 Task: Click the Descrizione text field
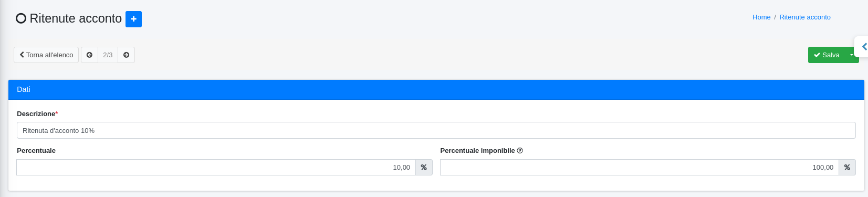436,130
